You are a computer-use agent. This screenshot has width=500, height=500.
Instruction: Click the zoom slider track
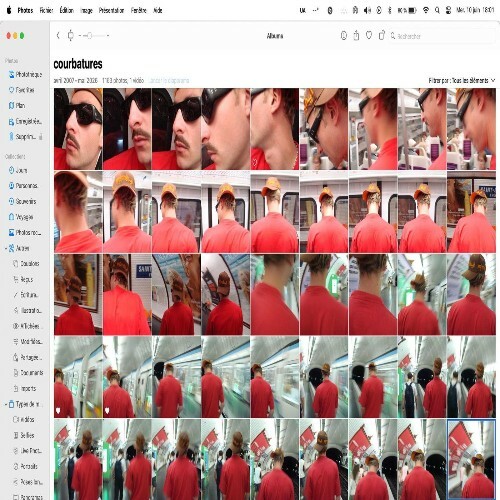click(95, 35)
